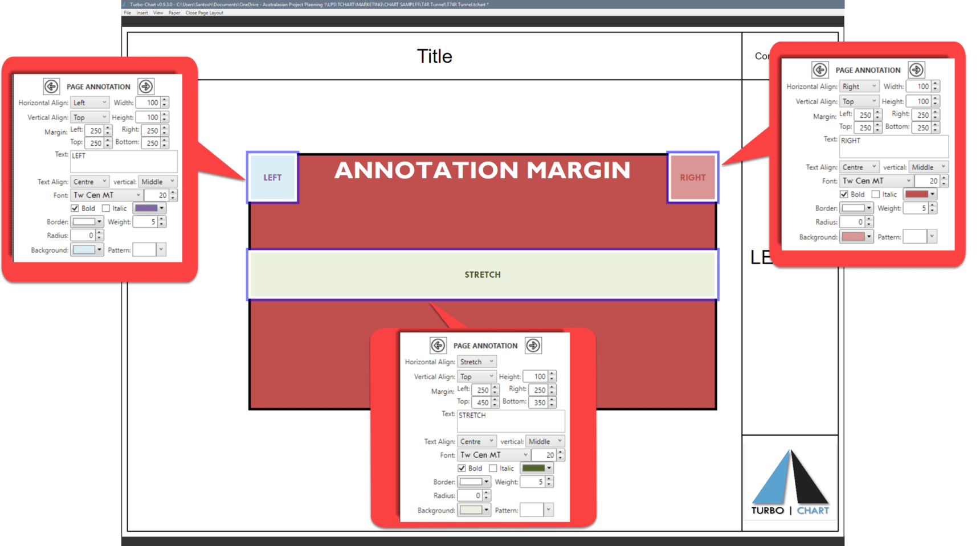This screenshot has width=980, height=546.
Task: Click the previous-annotation arrow in the STRETCH panel
Action: 438,345
